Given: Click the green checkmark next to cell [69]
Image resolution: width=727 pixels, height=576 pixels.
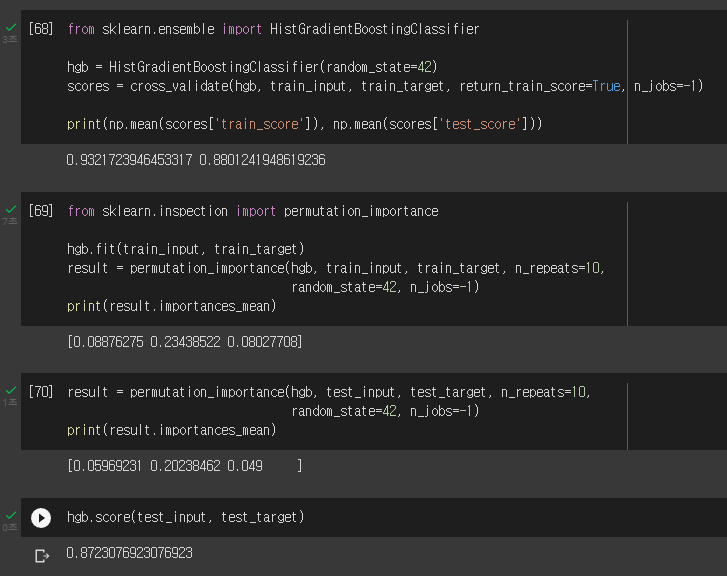Looking at the screenshot, I should tap(11, 210).
